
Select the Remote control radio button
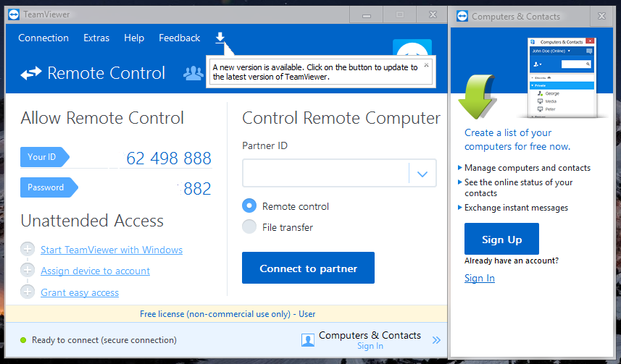tap(249, 206)
